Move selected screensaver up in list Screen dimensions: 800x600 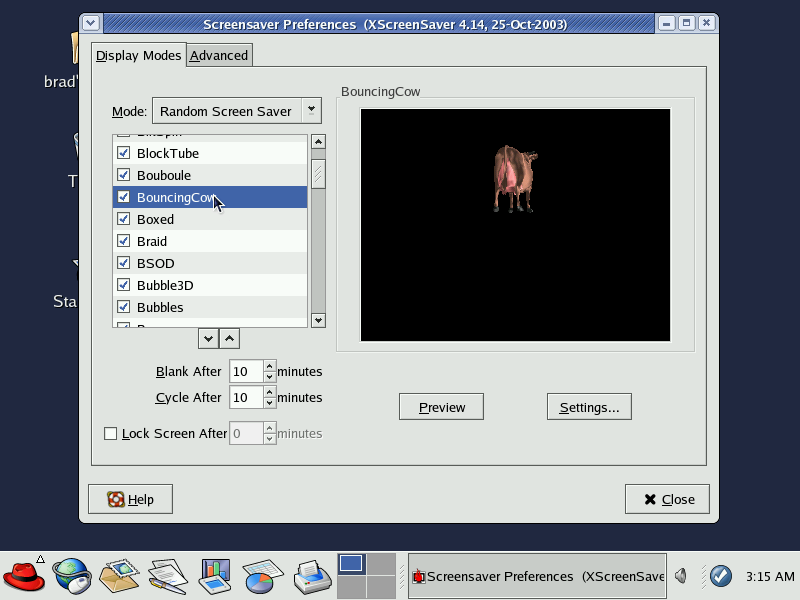[x=230, y=339]
